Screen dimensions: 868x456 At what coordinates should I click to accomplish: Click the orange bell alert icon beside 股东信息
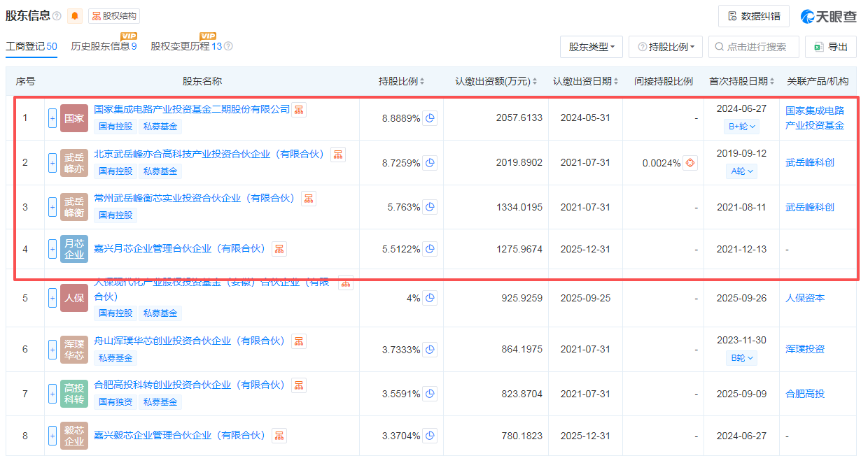75,15
